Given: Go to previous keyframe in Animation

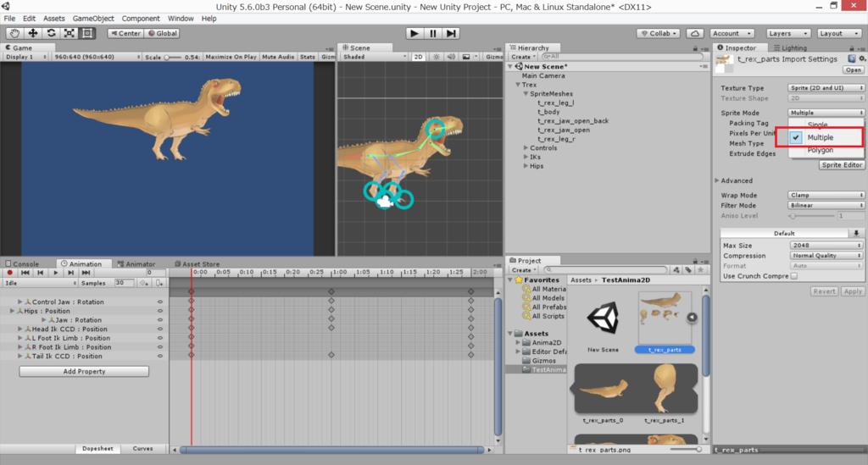Looking at the screenshot, I should (x=41, y=273).
